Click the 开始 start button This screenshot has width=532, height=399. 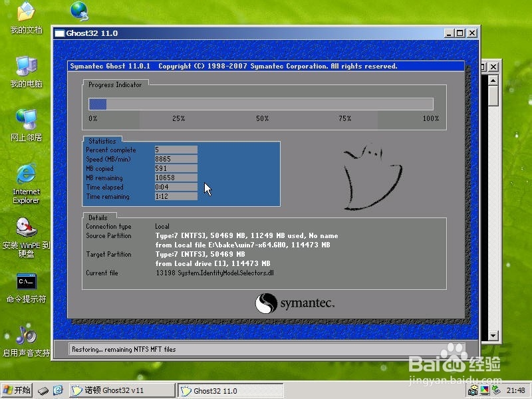pos(17,390)
